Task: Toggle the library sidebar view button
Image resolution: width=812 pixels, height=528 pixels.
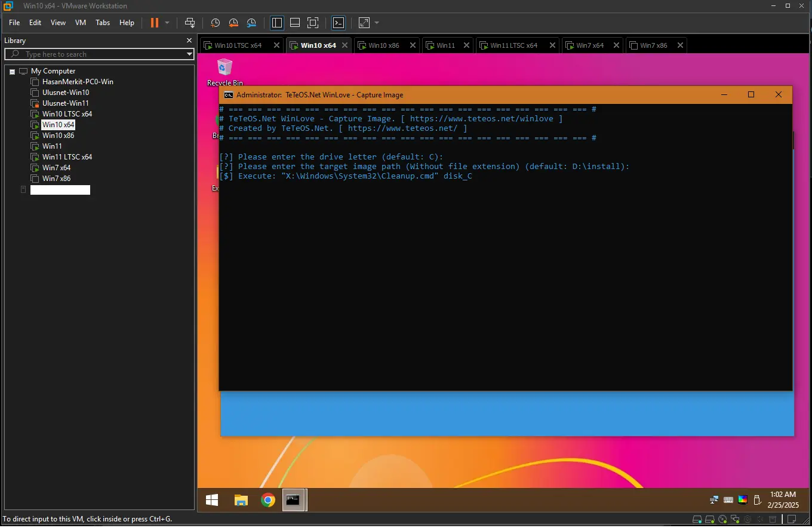Action: pyautogui.click(x=277, y=23)
